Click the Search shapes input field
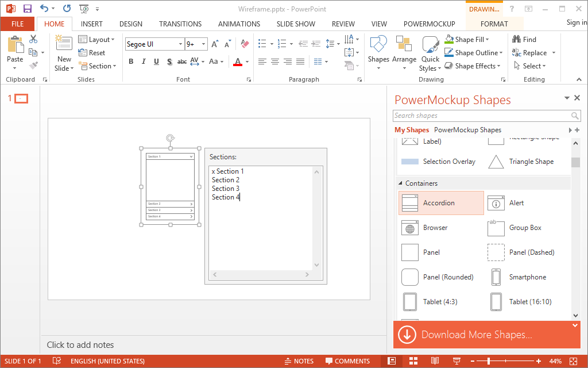 pyautogui.click(x=482, y=116)
